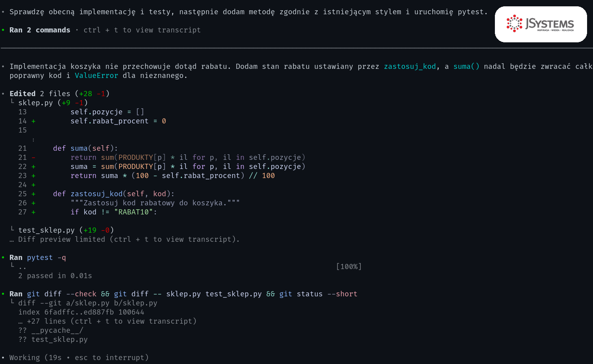Click 'def zastosuj_kod(self, kod):' line
593x364 pixels.
114,194
